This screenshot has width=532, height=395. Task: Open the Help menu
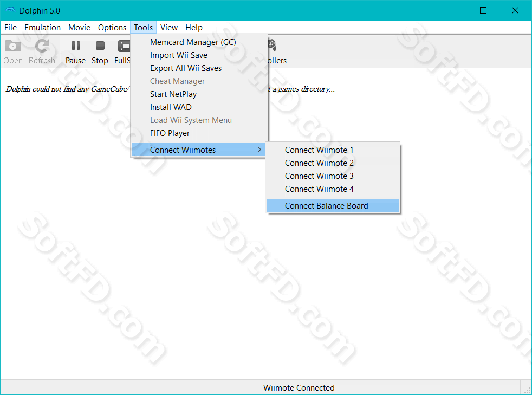(x=194, y=28)
